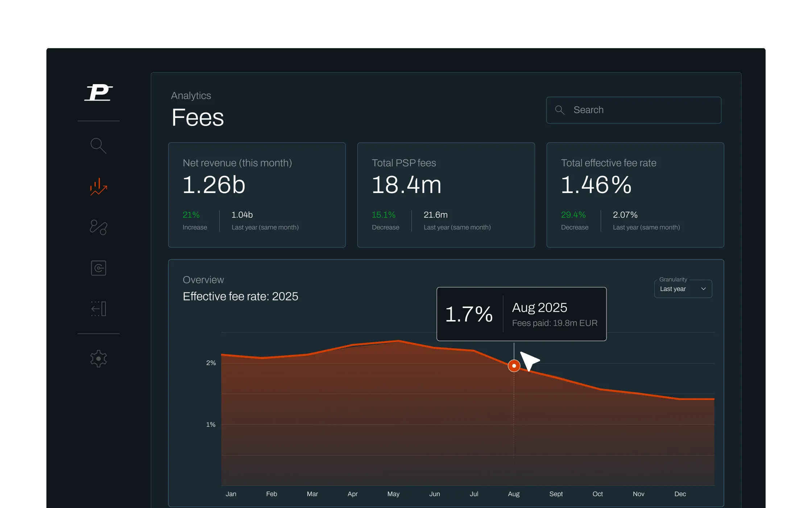Image resolution: width=812 pixels, height=508 pixels.
Task: Click the Aug data point marker
Action: 514,366
